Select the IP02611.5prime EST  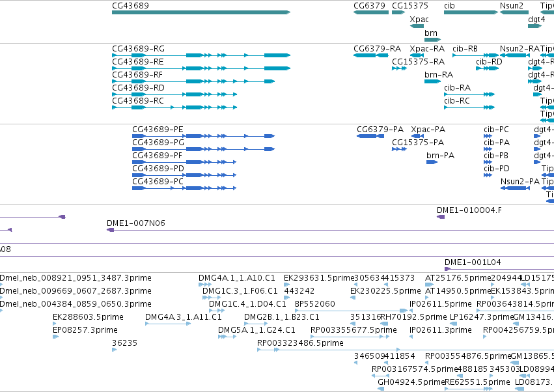coord(411,311)
